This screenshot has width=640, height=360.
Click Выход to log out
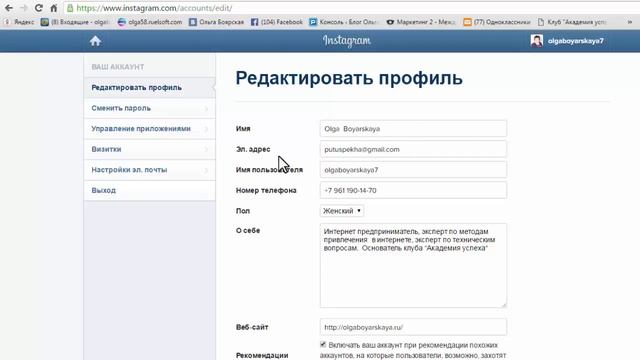(x=149, y=190)
